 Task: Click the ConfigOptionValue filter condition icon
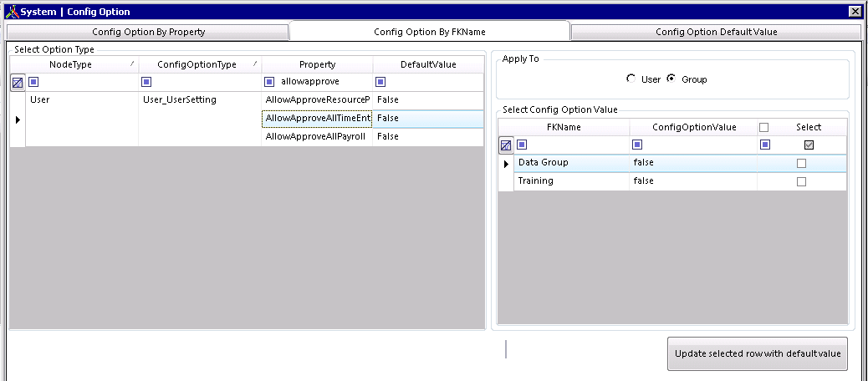pos(637,145)
